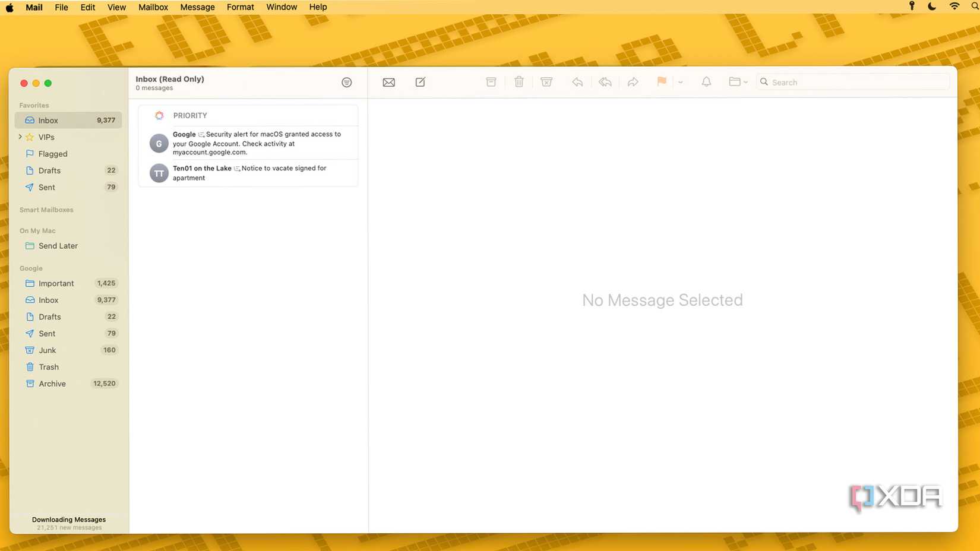Open the Archive mailbox
The height and width of the screenshot is (551, 980).
point(68,384)
